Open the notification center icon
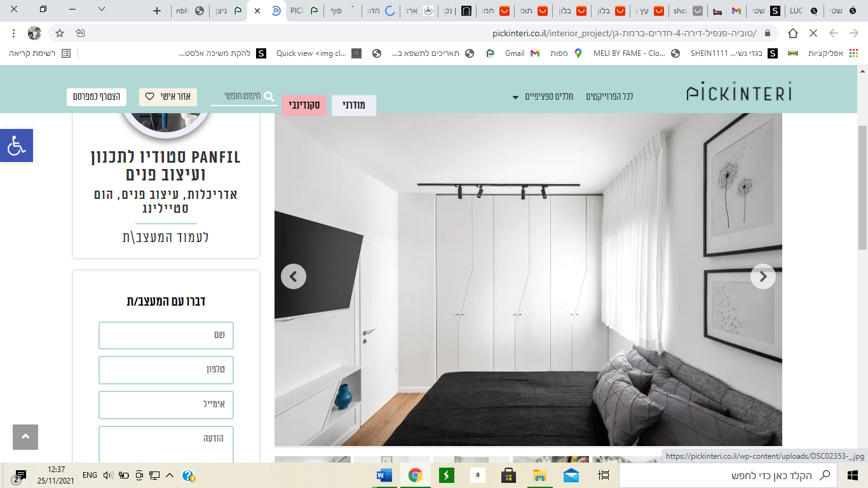The height and width of the screenshot is (488, 868). click(x=19, y=476)
